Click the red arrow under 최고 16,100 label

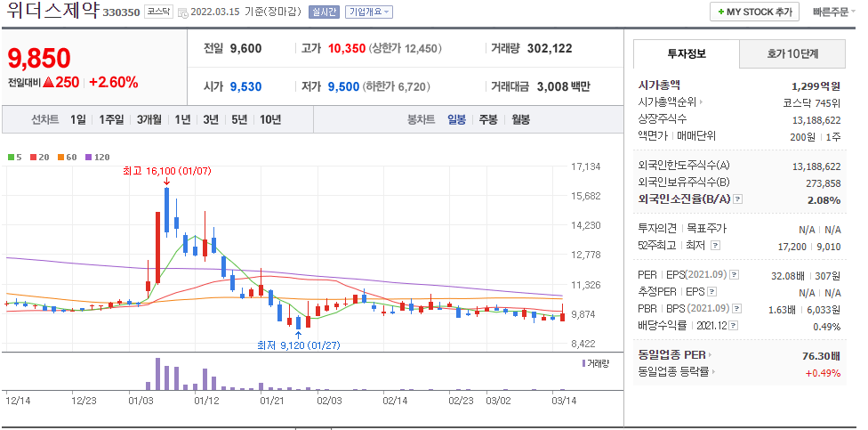point(166,182)
